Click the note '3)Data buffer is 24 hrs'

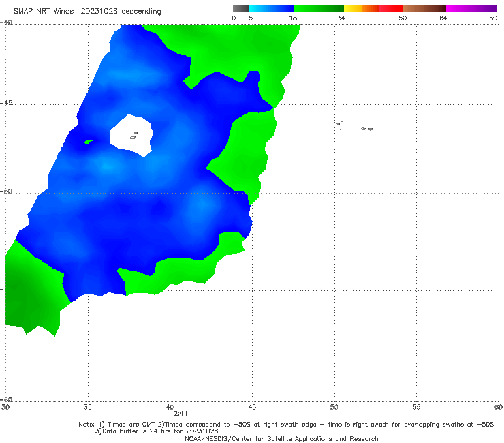157,431
